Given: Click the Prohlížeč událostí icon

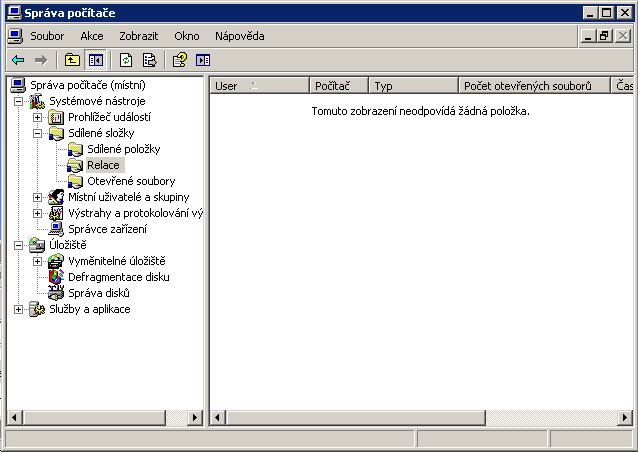Looking at the screenshot, I should pos(56,117).
